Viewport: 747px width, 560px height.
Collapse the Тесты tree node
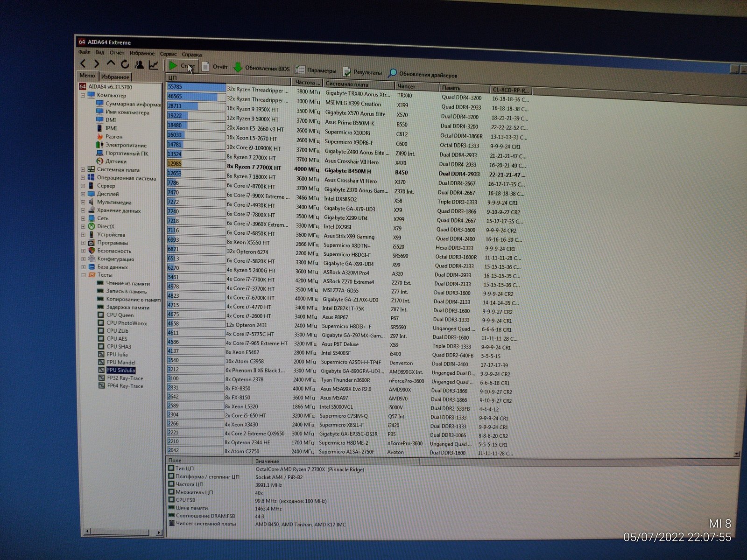pos(83,275)
